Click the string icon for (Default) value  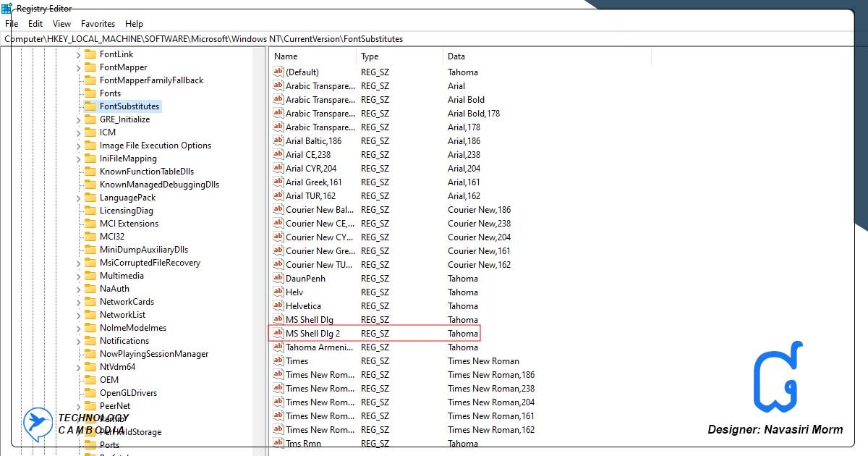(x=278, y=72)
